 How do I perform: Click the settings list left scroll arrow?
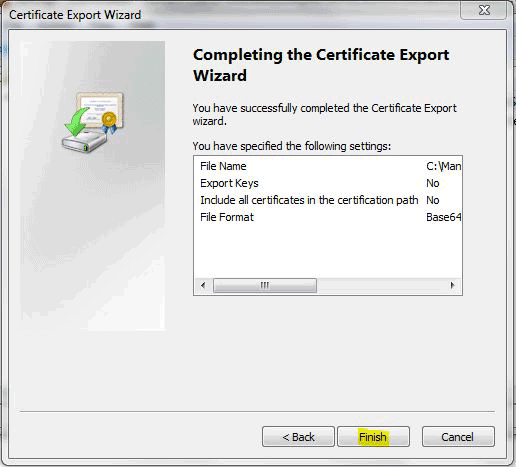coord(203,285)
